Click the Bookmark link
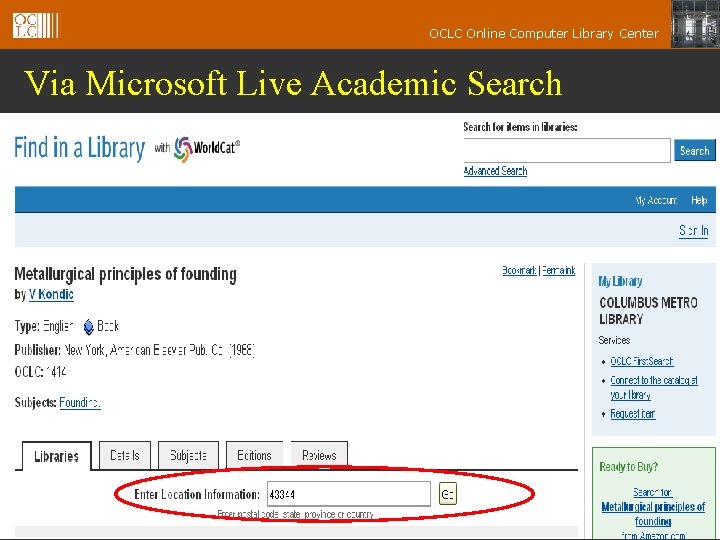The image size is (720, 540). [519, 270]
